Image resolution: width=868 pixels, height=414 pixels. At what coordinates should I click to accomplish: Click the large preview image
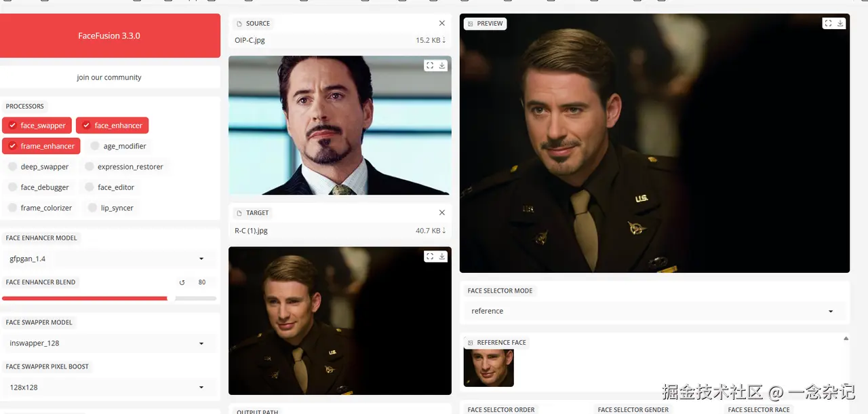(x=654, y=143)
